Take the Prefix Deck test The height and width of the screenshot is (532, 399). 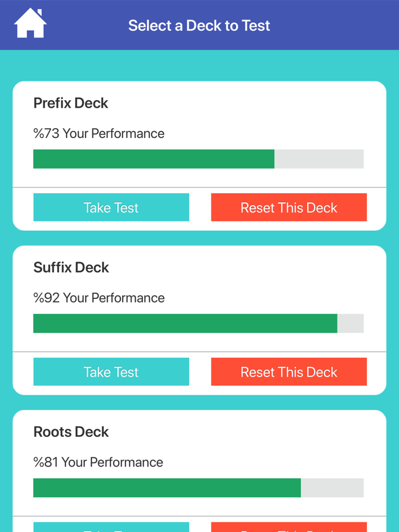pyautogui.click(x=111, y=207)
